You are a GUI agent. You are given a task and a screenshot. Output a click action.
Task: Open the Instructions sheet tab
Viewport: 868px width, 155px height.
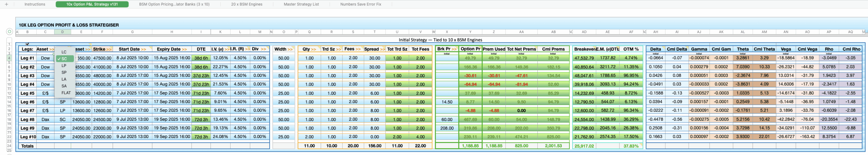click(x=35, y=4)
